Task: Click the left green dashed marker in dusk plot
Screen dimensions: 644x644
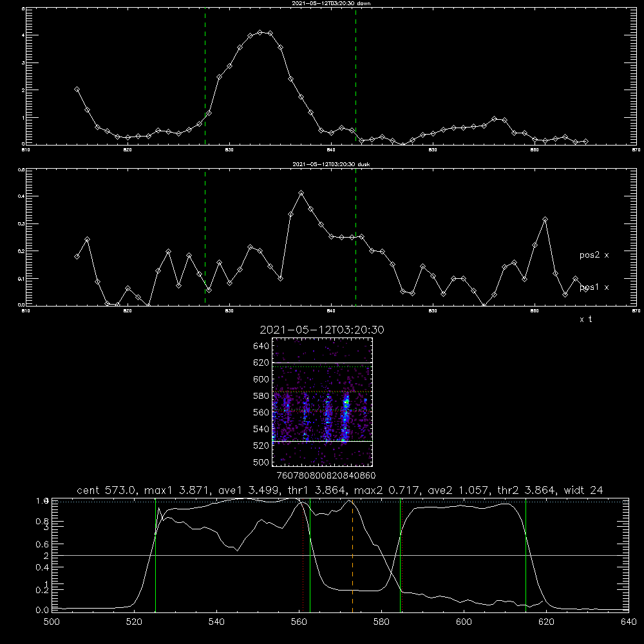Action: (205, 237)
